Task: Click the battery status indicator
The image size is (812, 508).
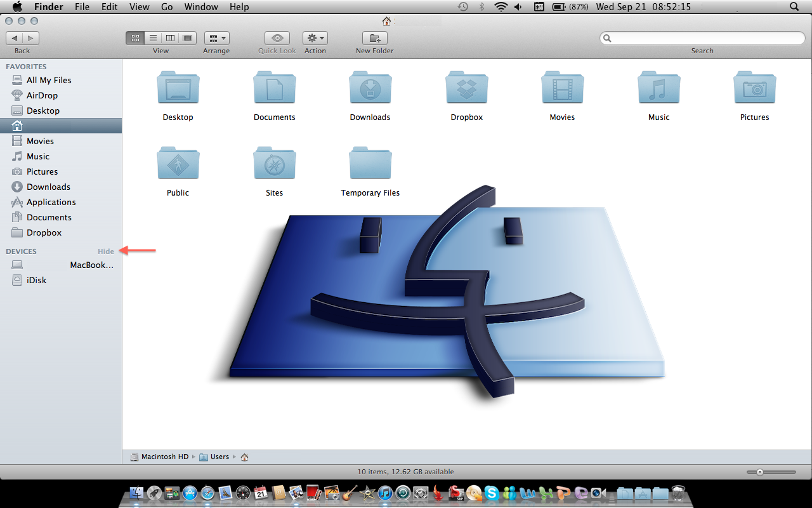Action: (570, 7)
